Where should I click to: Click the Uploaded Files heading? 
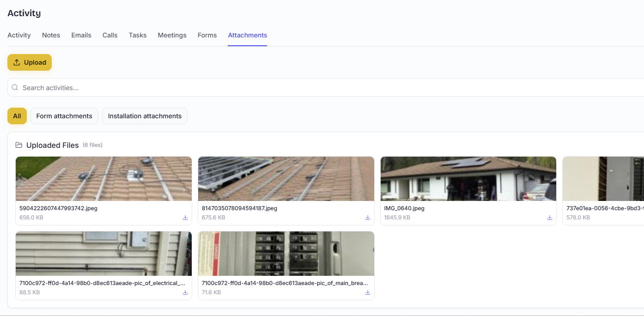point(53,145)
